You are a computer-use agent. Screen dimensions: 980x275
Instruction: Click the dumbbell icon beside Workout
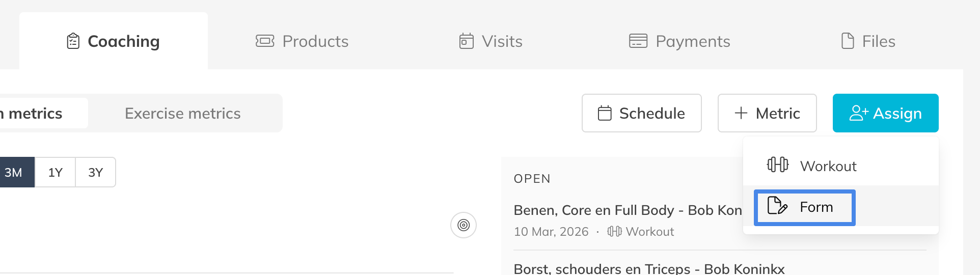tap(777, 165)
